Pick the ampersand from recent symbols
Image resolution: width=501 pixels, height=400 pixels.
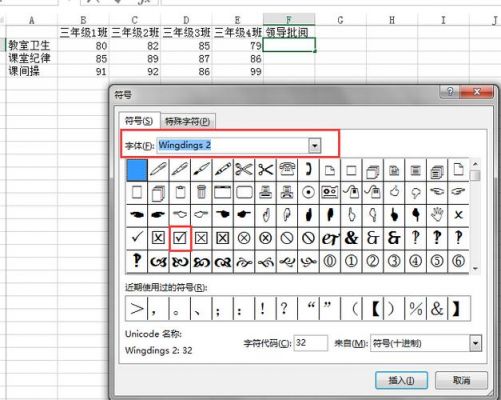click(x=437, y=309)
